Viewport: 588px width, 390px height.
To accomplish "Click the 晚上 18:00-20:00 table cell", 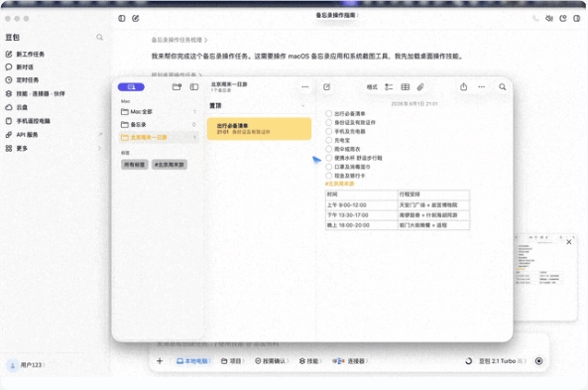I will pos(361,225).
